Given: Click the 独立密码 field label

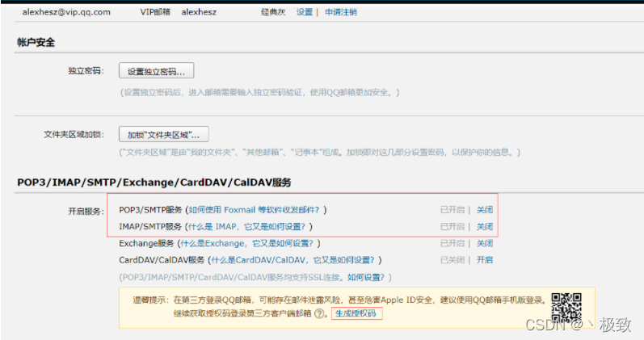Looking at the screenshot, I should [86, 71].
